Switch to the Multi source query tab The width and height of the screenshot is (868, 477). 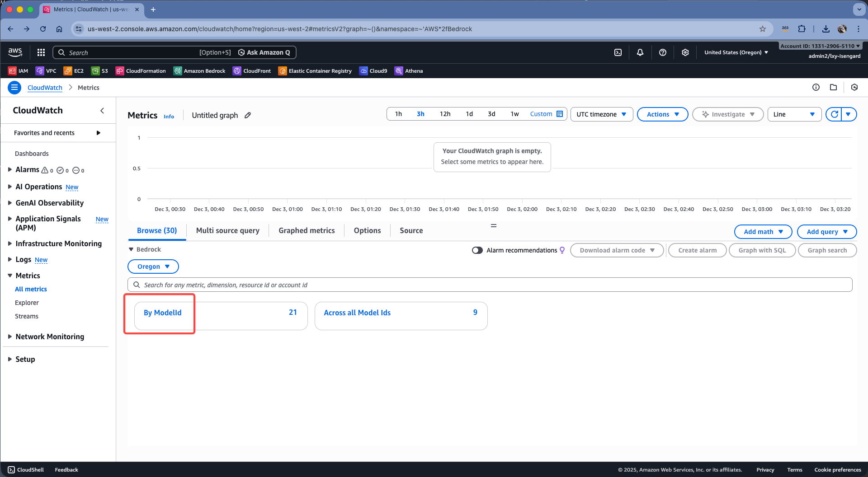point(227,230)
